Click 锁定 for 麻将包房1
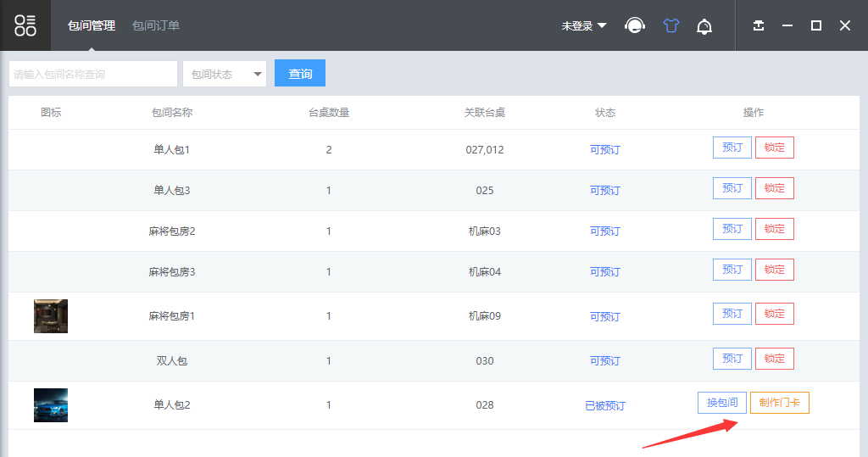 coord(775,314)
